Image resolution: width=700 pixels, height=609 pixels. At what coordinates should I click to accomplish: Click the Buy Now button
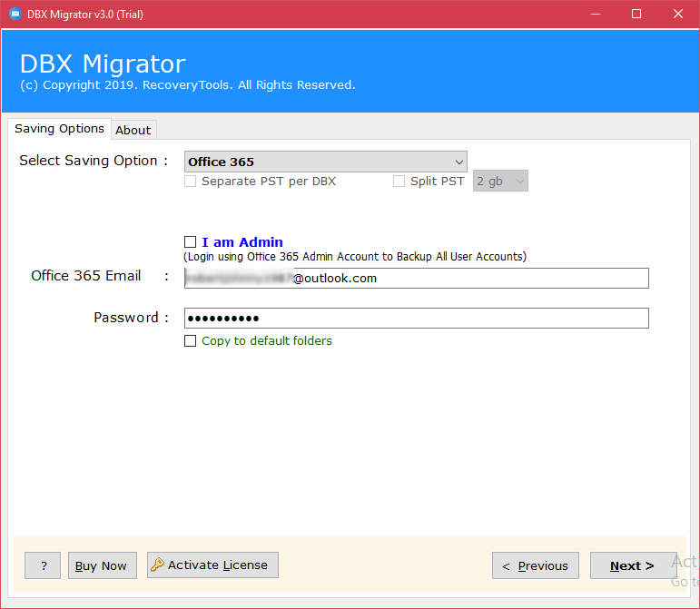103,565
